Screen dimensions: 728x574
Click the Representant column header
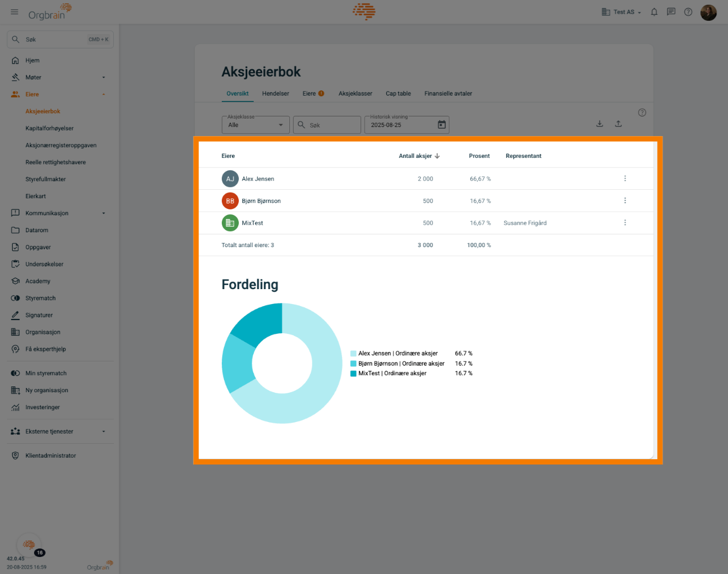[523, 156]
